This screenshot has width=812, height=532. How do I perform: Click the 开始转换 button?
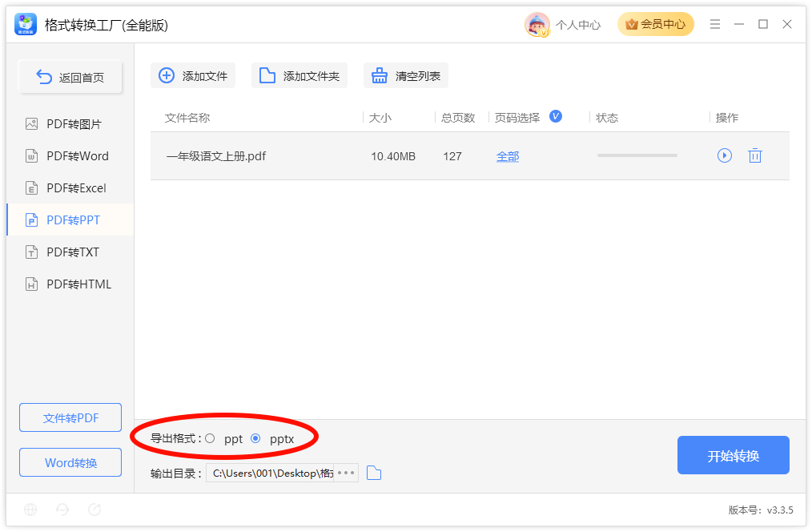pos(734,455)
